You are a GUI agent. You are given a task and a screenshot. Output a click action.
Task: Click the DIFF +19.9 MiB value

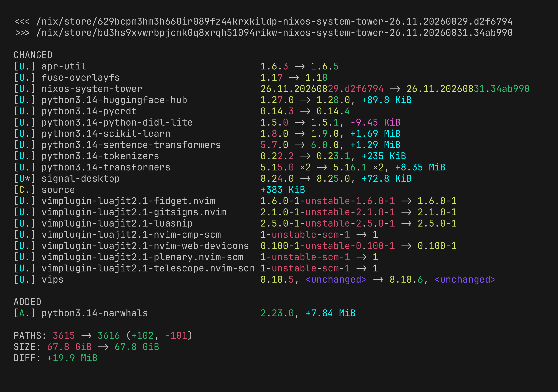tap(72, 358)
